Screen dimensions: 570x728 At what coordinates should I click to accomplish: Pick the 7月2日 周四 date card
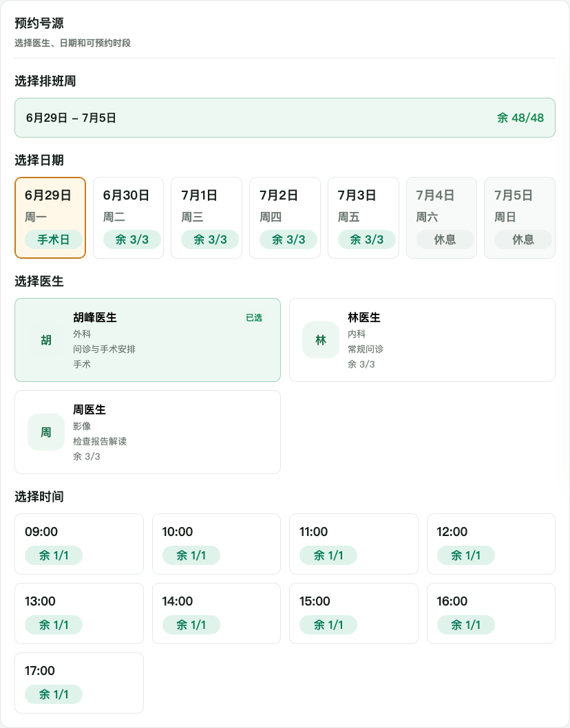pos(285,217)
